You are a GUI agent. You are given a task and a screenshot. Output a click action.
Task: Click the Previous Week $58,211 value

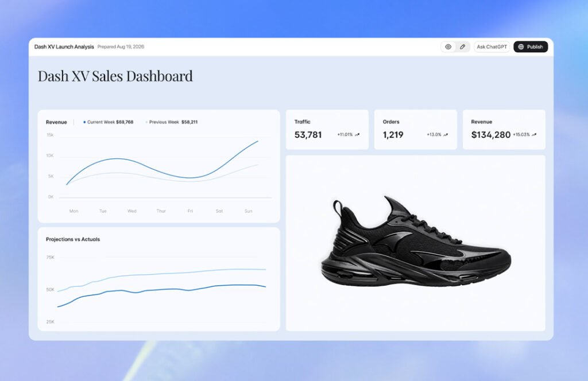pos(189,122)
